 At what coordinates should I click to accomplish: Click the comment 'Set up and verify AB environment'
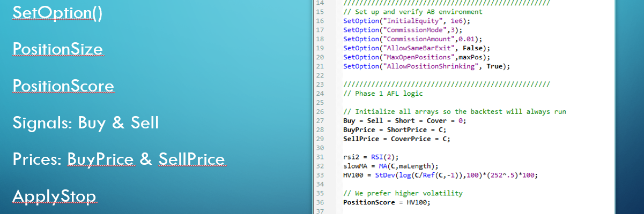413,12
